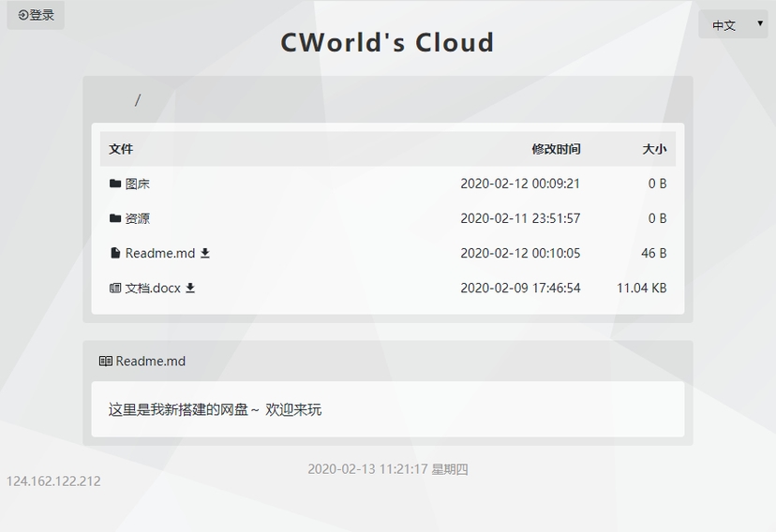Screen dimensions: 776x532
Task: Sort by the 修改时间 column header
Action: pos(556,149)
